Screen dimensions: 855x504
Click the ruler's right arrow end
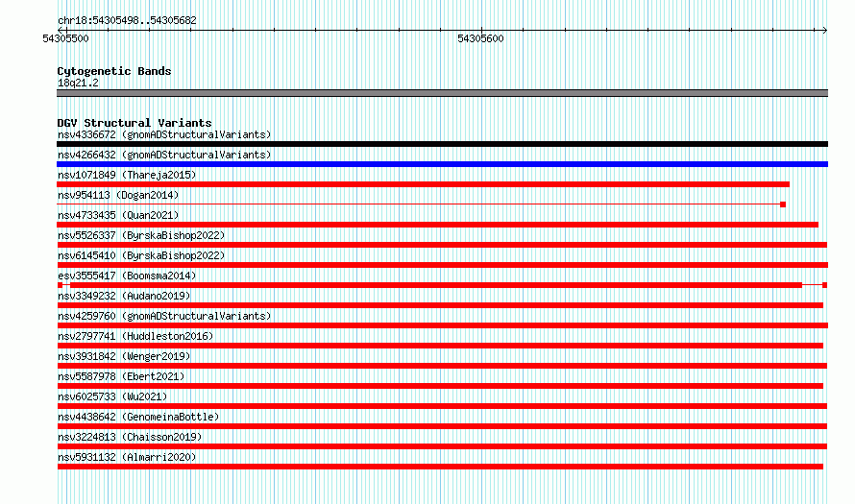click(x=824, y=30)
